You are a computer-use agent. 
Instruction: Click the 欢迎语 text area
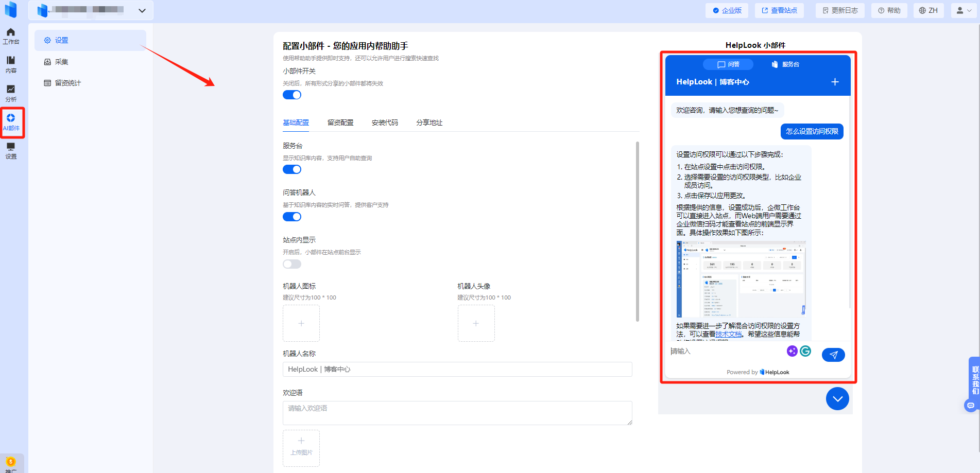(x=457, y=413)
